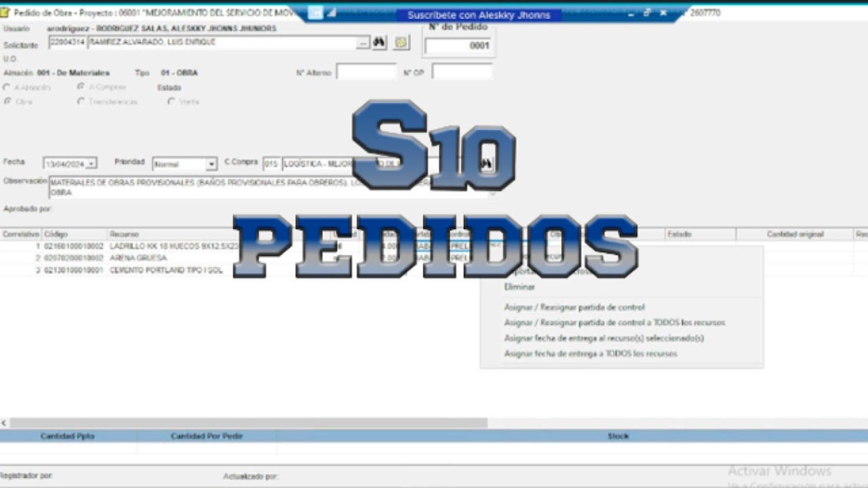868x488 pixels.
Task: Click the binoculars search icon beside Solicitante
Action: pyautogui.click(x=379, y=43)
